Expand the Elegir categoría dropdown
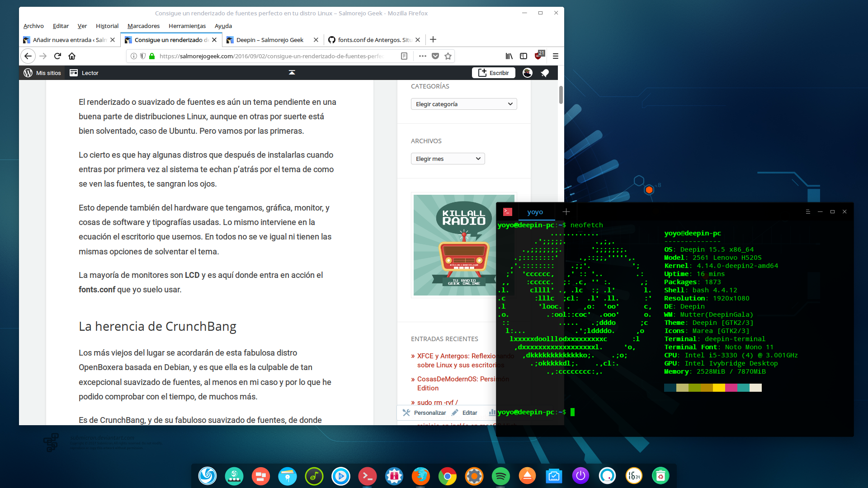Viewport: 868px width, 488px height. (x=464, y=104)
